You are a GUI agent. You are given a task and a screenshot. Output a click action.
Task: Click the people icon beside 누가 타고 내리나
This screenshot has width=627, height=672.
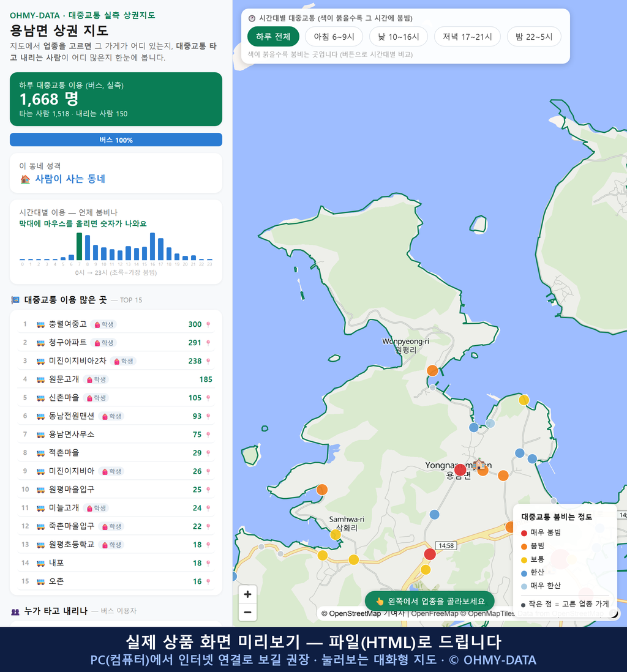[x=15, y=611]
